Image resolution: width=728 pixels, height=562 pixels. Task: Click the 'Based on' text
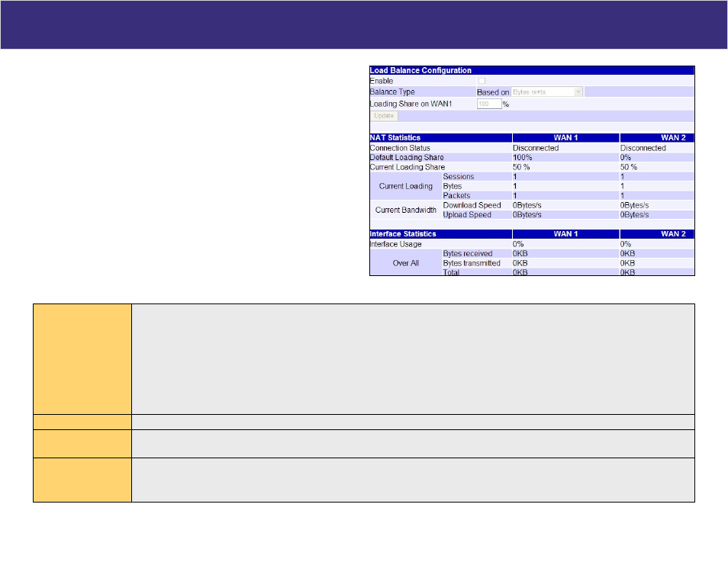click(x=493, y=92)
